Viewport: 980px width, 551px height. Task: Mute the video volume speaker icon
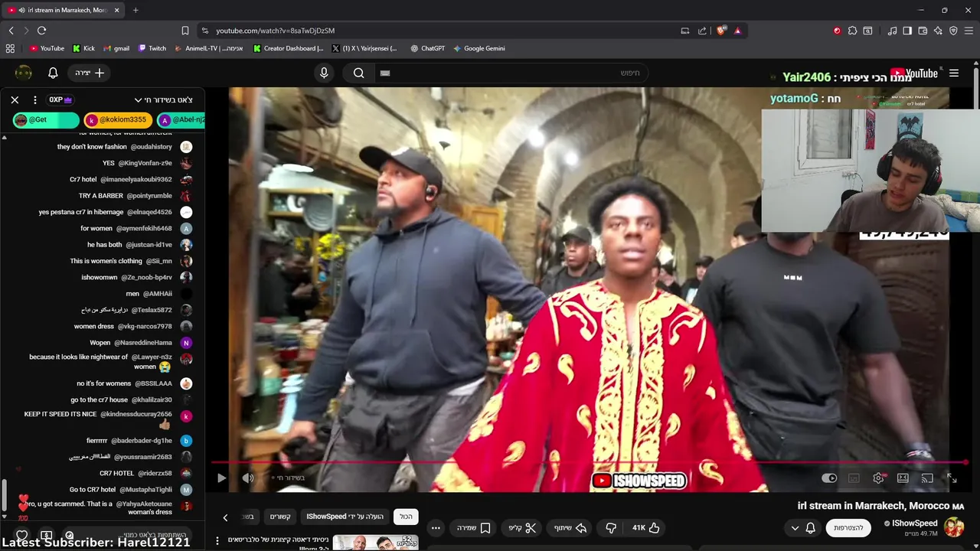pos(247,478)
